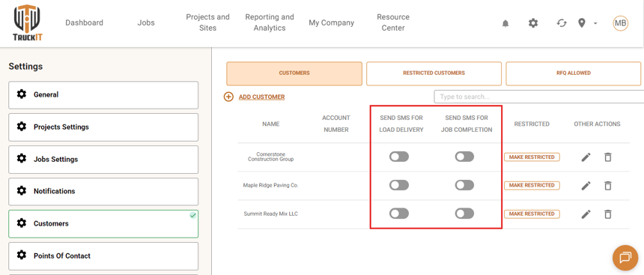Click the customer search field

coord(539,97)
